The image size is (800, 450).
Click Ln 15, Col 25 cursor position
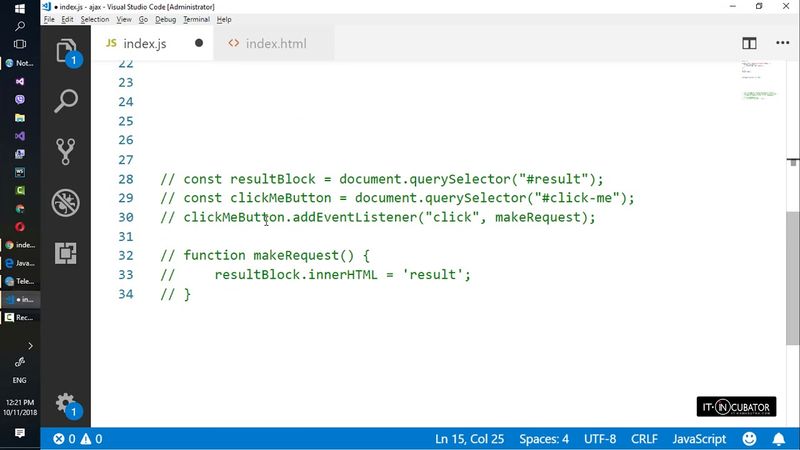471,439
